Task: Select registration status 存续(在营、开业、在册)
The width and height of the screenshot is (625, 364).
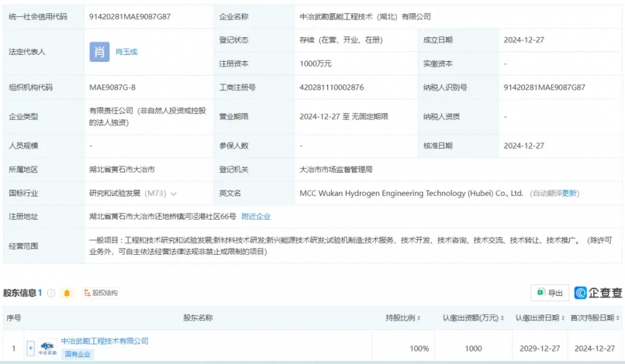Action: pos(341,40)
